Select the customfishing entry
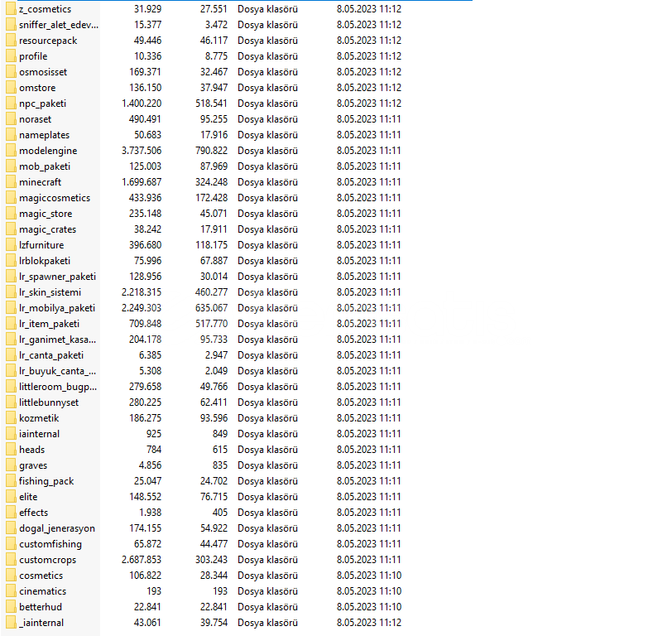This screenshot has height=636, width=672. click(x=50, y=544)
